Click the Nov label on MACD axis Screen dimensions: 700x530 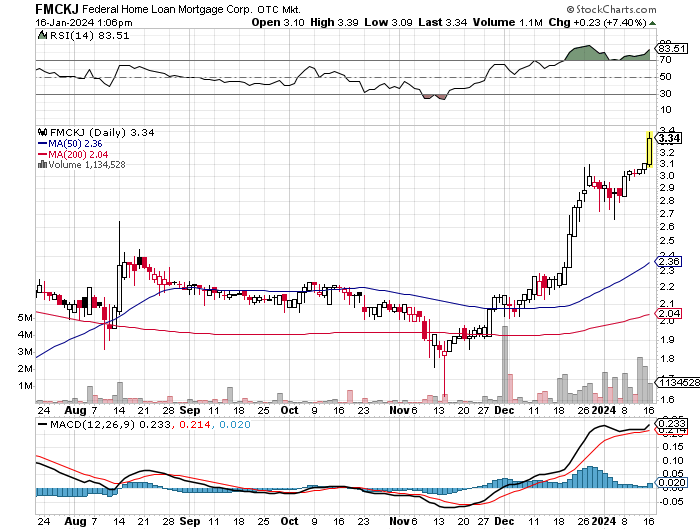click(399, 521)
